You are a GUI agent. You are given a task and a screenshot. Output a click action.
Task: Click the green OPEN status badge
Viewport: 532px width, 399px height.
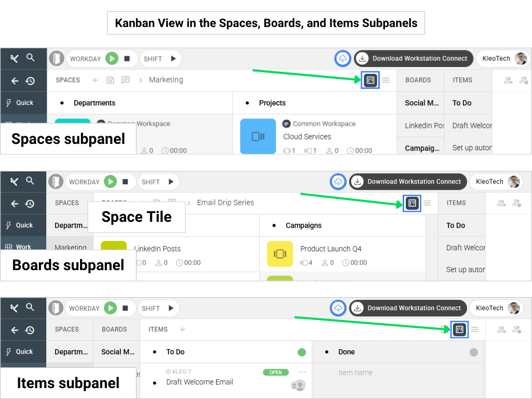(x=275, y=373)
